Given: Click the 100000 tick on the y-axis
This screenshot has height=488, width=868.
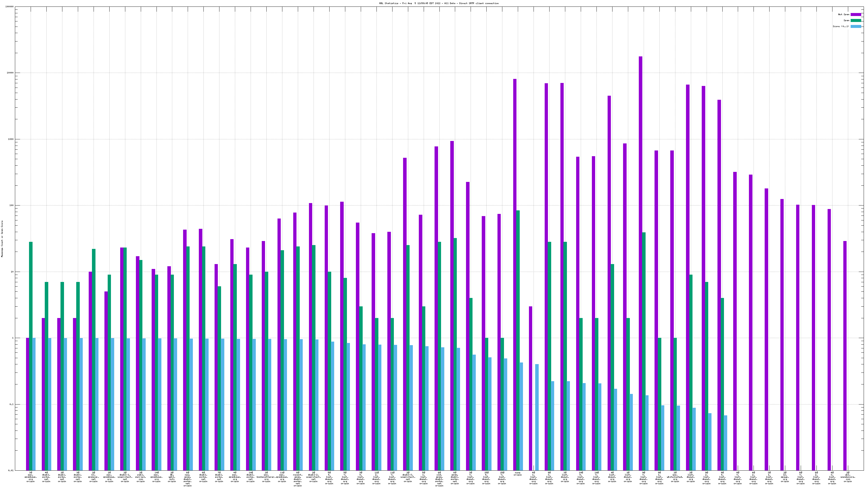Looking at the screenshot, I should (x=10, y=7).
